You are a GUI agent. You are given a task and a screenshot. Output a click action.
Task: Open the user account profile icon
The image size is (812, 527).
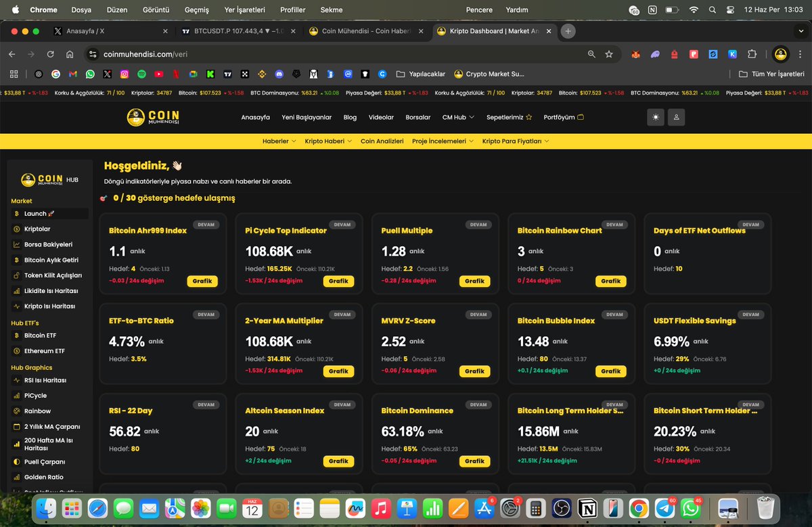point(676,117)
